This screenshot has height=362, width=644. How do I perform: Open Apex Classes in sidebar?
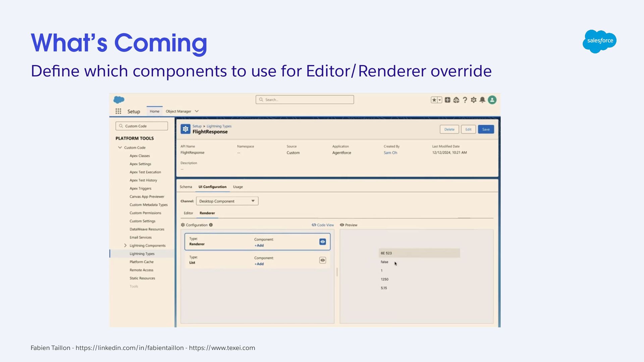point(140,156)
